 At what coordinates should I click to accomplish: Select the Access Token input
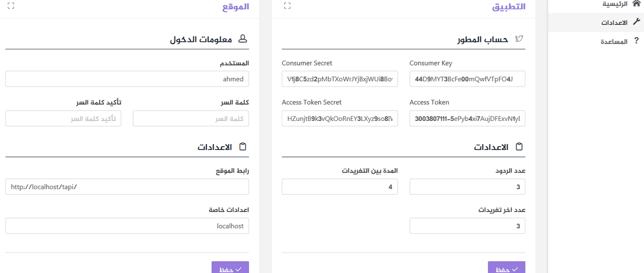click(x=467, y=119)
